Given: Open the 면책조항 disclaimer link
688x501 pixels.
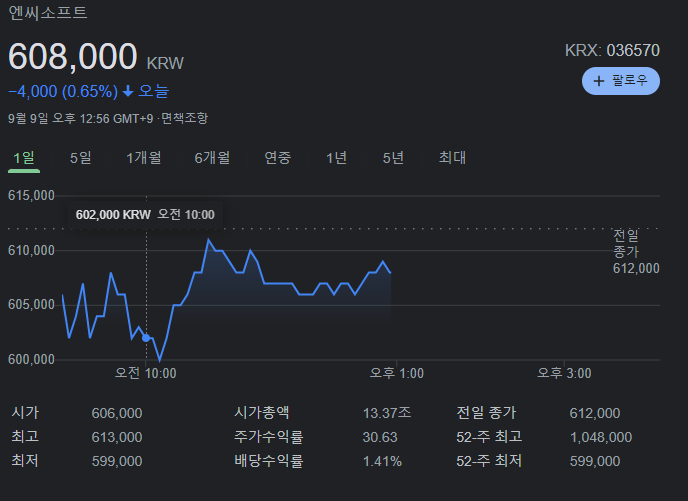Looking at the screenshot, I should coord(184,118).
